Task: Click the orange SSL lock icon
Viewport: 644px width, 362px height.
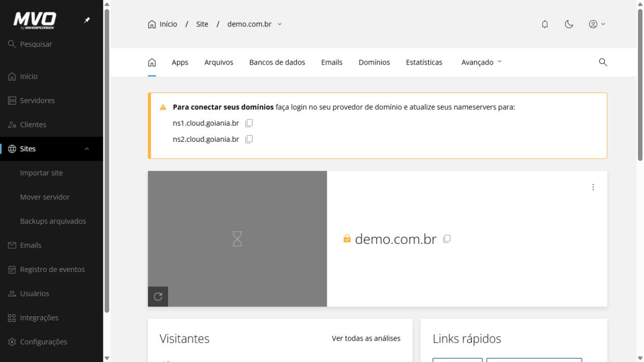Action: pos(347,238)
